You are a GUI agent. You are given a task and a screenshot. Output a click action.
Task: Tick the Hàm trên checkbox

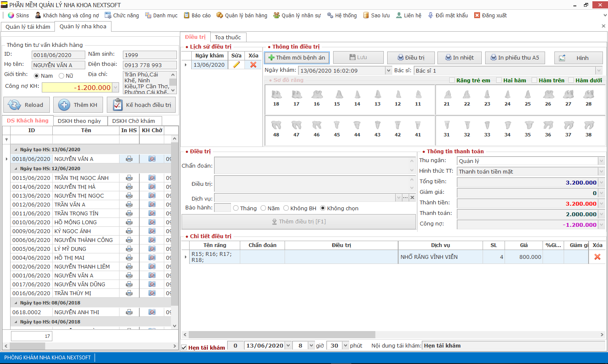pyautogui.click(x=535, y=80)
